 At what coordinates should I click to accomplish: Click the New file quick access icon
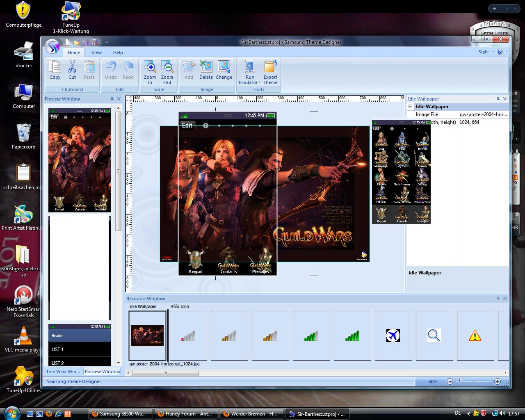tap(68, 42)
